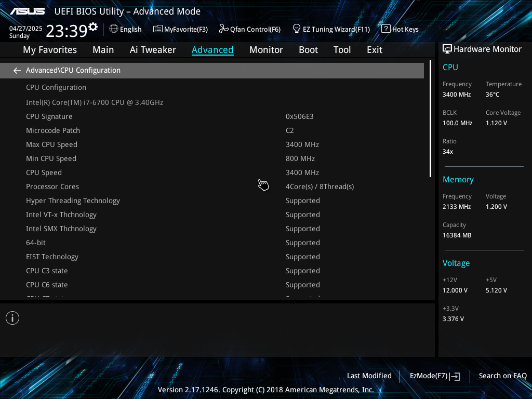The width and height of the screenshot is (532, 399).
Task: Open Hot Keys question mark icon
Action: coord(386,29)
